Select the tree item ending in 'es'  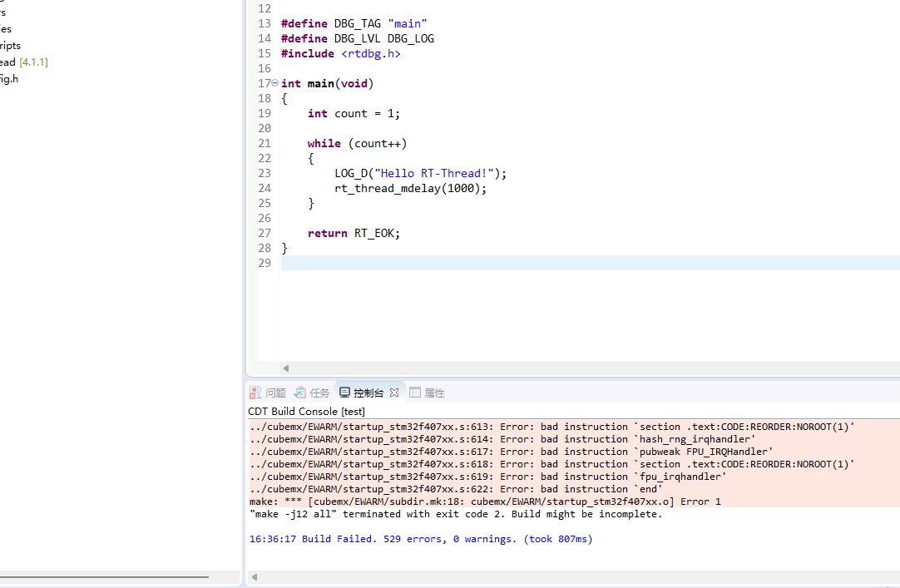click(6, 28)
